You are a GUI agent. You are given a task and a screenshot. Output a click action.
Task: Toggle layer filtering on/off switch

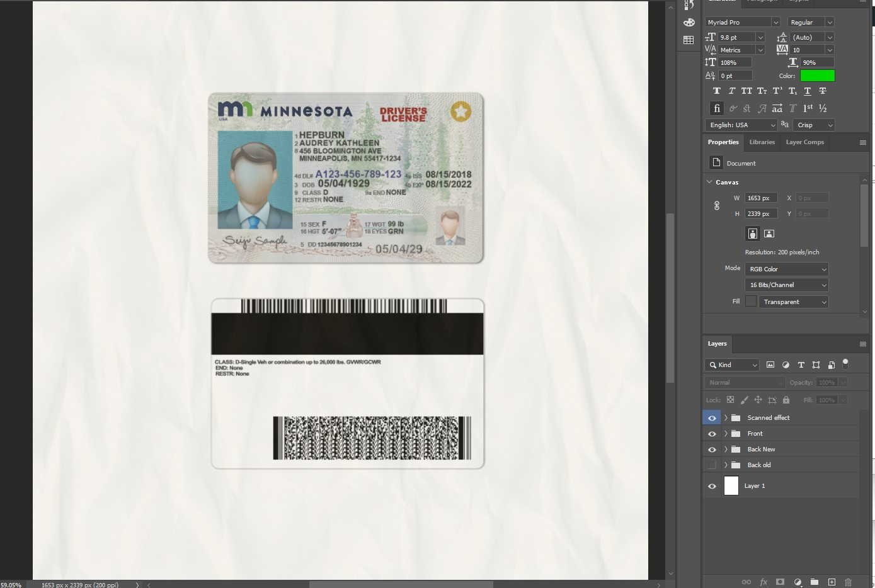pyautogui.click(x=845, y=364)
